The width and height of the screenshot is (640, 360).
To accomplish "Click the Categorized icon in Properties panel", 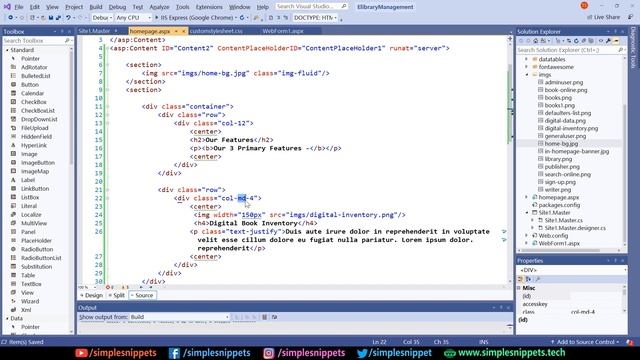I will (520, 279).
